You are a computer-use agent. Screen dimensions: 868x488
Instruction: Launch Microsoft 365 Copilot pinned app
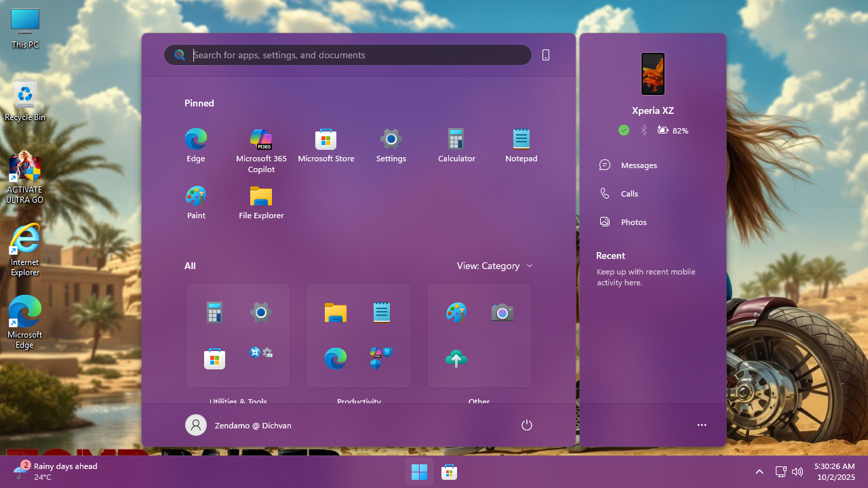[x=261, y=150]
